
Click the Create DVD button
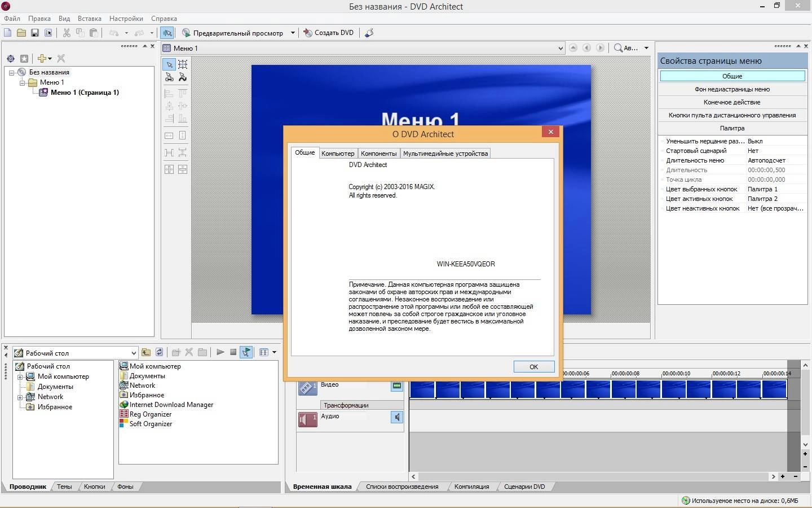click(329, 33)
